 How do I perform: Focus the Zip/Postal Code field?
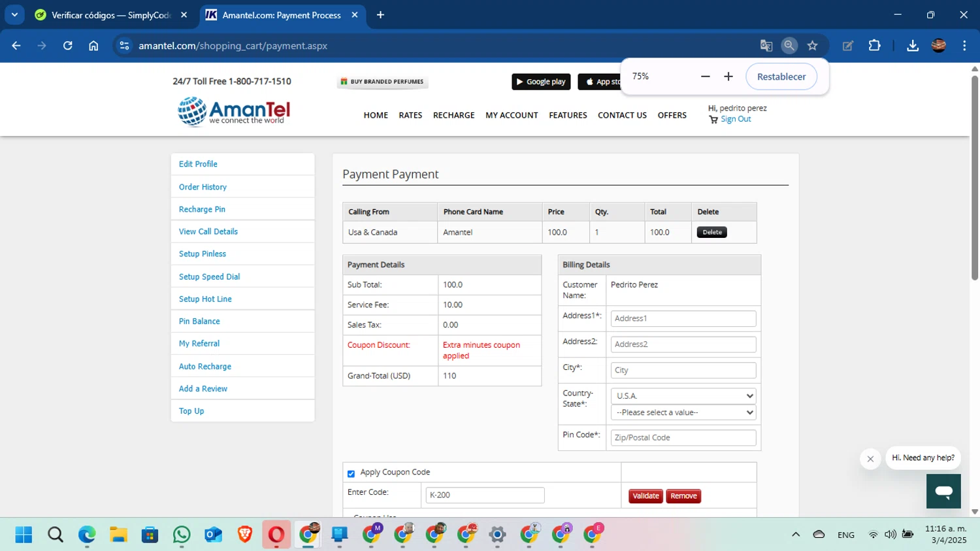683,437
